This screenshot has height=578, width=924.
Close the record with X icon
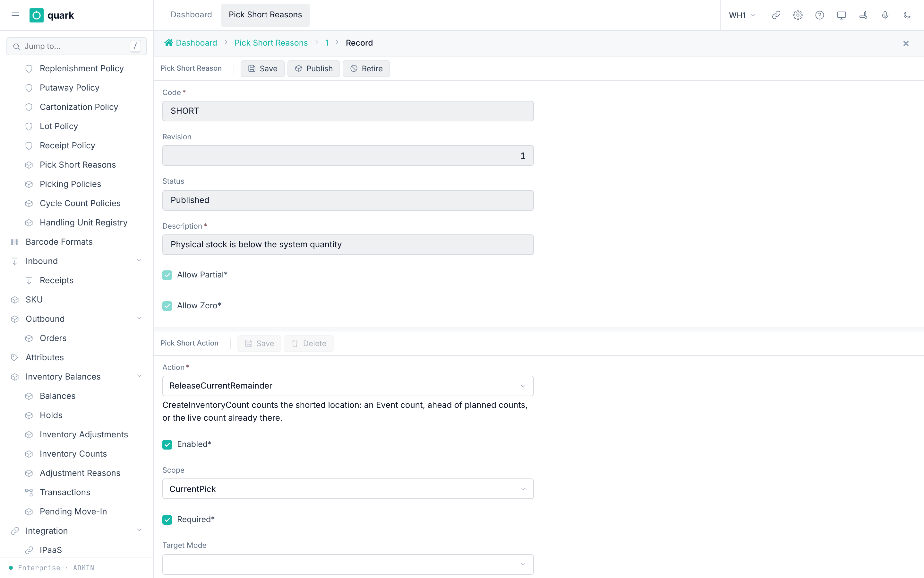coord(906,43)
